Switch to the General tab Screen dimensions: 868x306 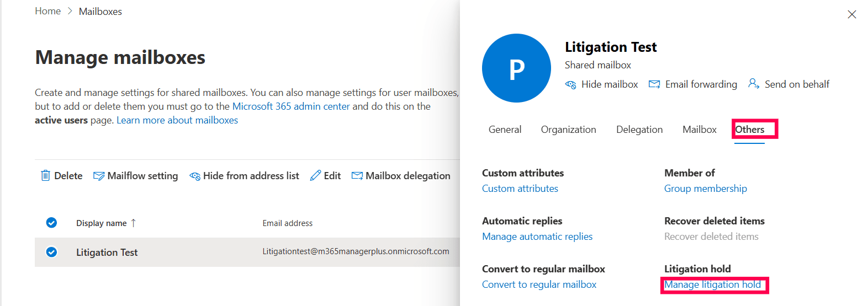coord(505,130)
